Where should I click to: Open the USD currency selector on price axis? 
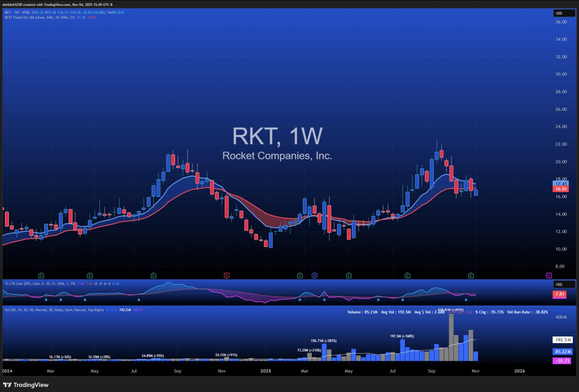pyautogui.click(x=564, y=13)
